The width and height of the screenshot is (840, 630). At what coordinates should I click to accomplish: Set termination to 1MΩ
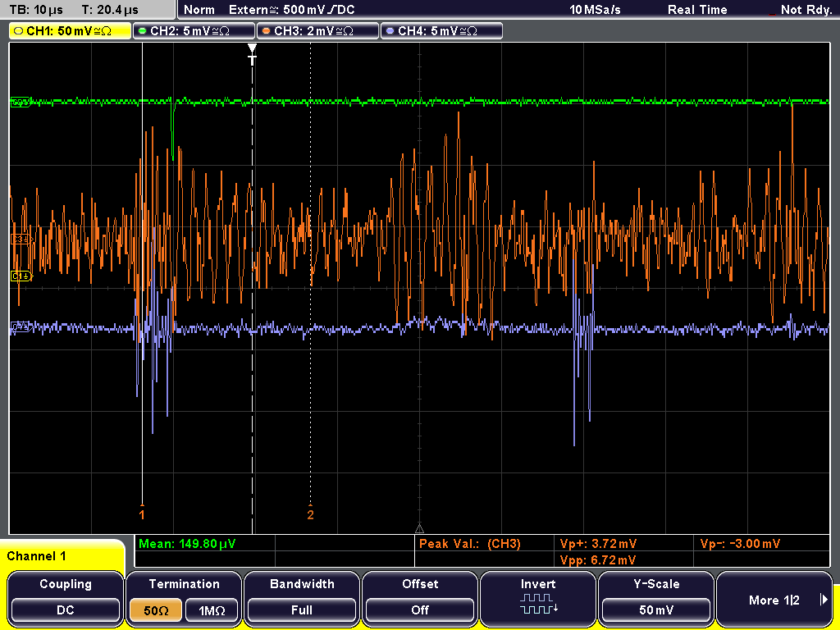pos(212,610)
